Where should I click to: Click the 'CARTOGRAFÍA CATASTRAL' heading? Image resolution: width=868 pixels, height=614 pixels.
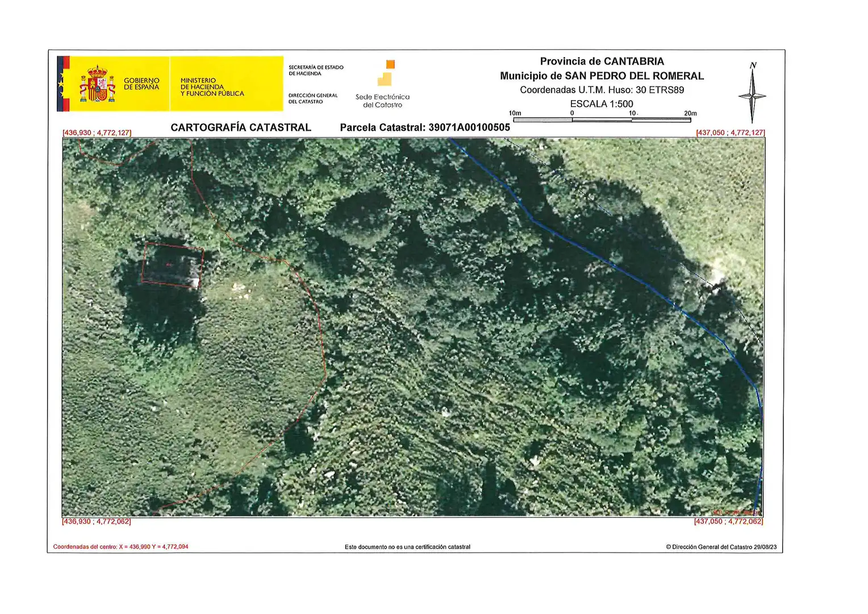coord(241,127)
